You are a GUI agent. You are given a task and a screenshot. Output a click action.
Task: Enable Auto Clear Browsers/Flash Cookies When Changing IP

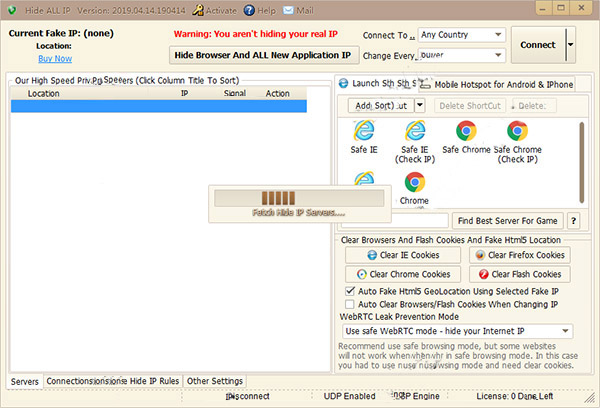click(x=349, y=303)
